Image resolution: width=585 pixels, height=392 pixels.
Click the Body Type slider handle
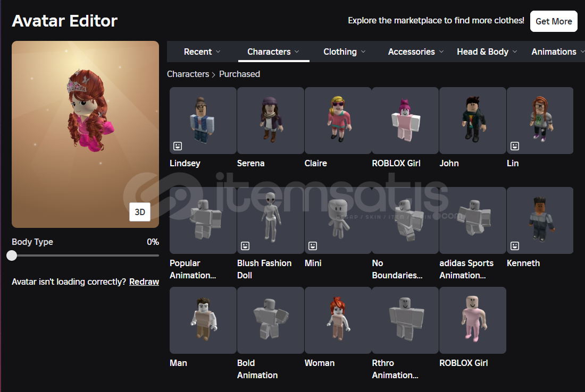12,255
